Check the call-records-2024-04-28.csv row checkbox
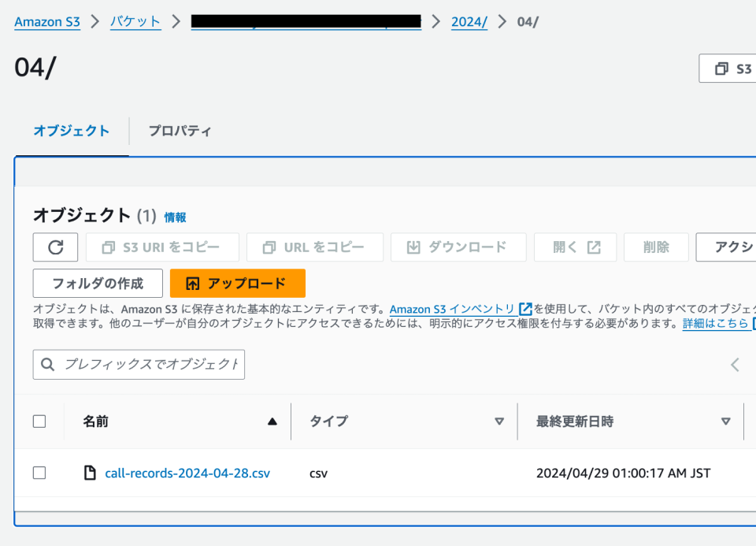This screenshot has height=546, width=756. tap(39, 473)
